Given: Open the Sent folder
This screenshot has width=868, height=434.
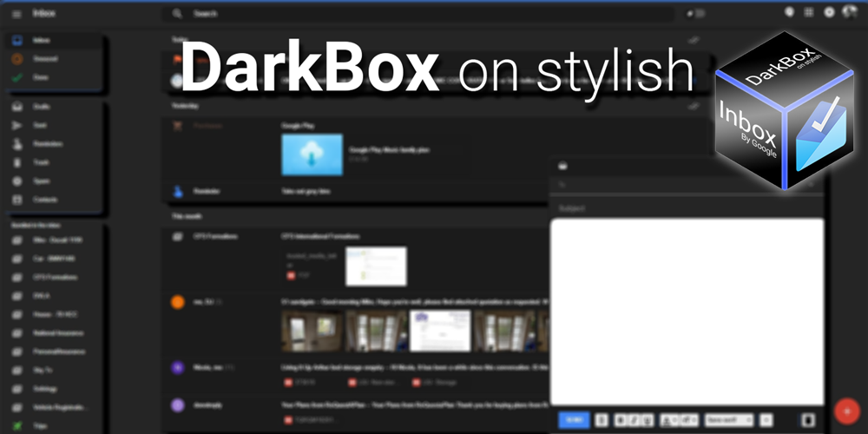Looking at the screenshot, I should (54, 125).
